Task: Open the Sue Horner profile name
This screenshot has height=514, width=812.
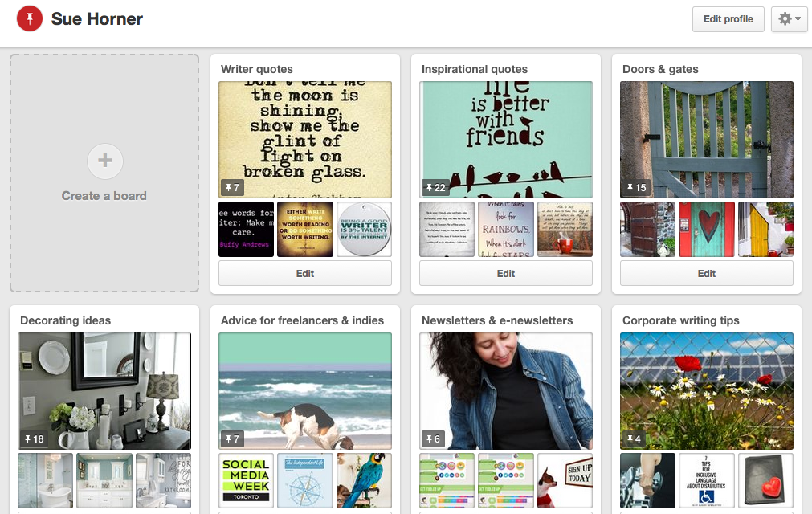Action: [97, 19]
